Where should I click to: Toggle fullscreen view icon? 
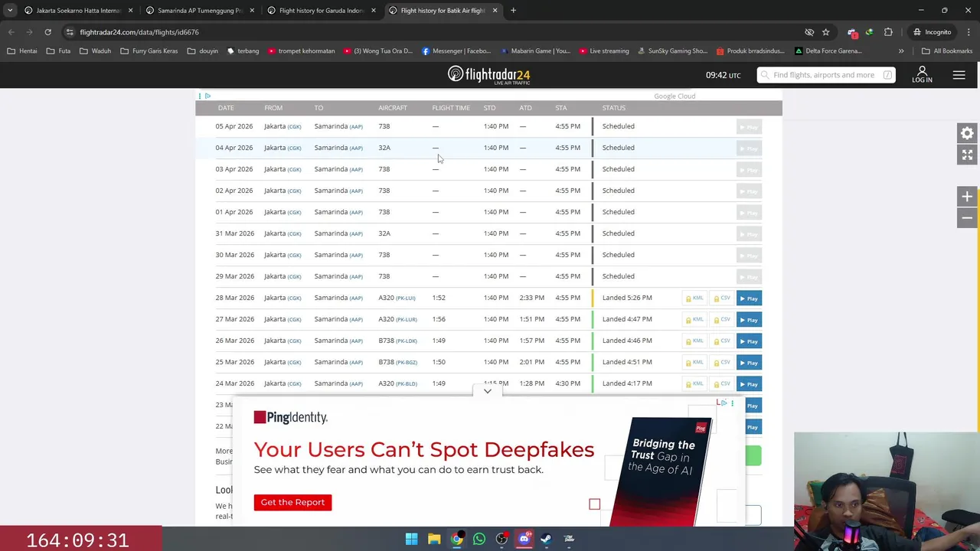point(967,155)
